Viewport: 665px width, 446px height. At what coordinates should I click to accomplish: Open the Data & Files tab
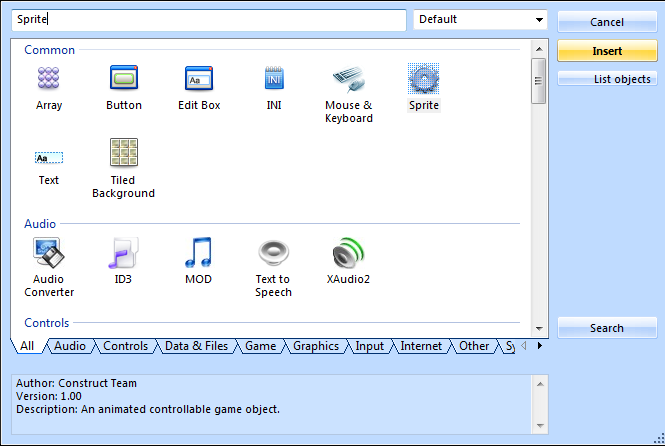[x=196, y=346]
